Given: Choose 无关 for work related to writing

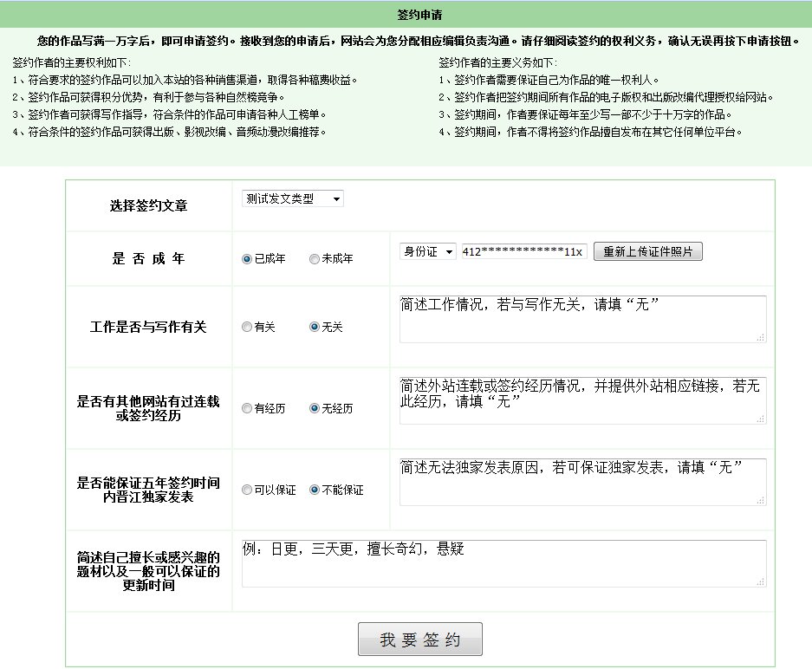Looking at the screenshot, I should coord(313,327).
